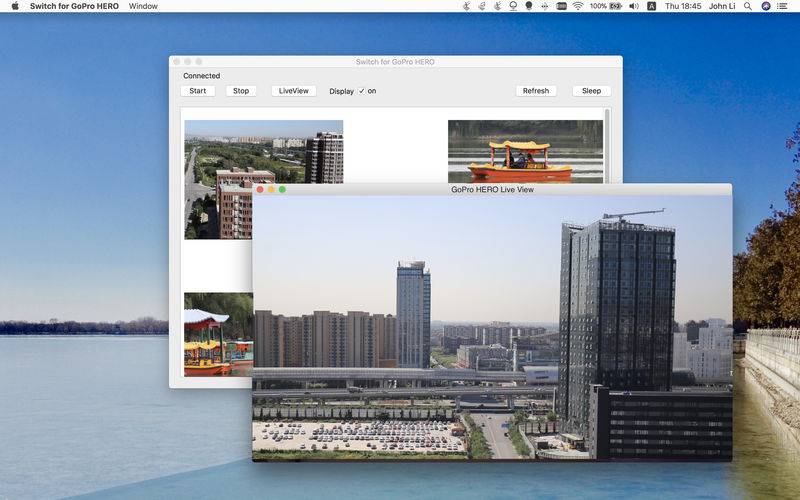800x500 pixels.
Task: Open Notification Center list icon
Action: (782, 6)
